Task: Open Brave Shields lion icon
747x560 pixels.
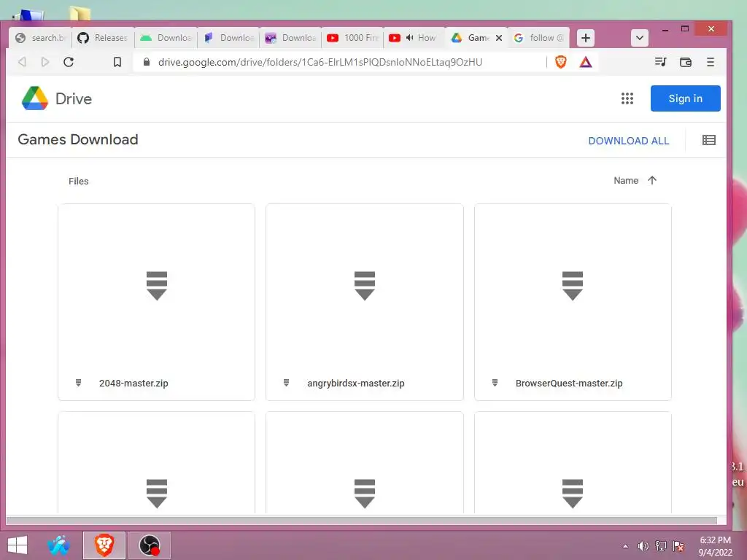Action: point(561,62)
